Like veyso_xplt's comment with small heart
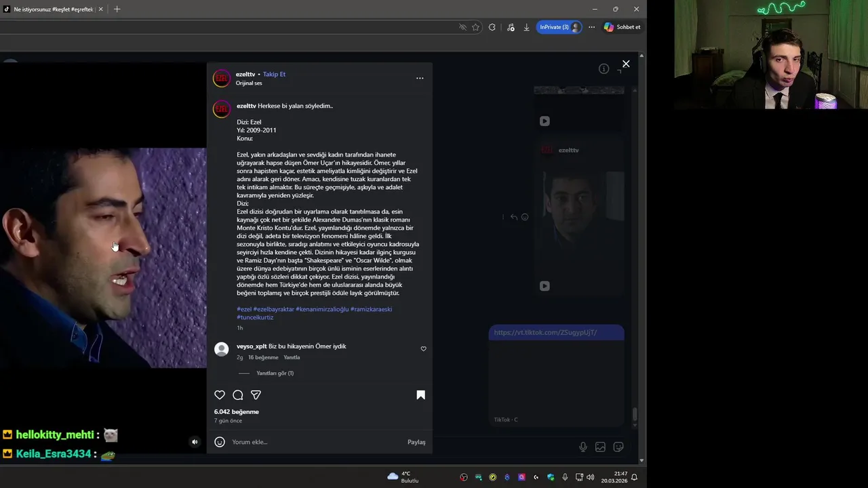This screenshot has width=868, height=488. (424, 349)
